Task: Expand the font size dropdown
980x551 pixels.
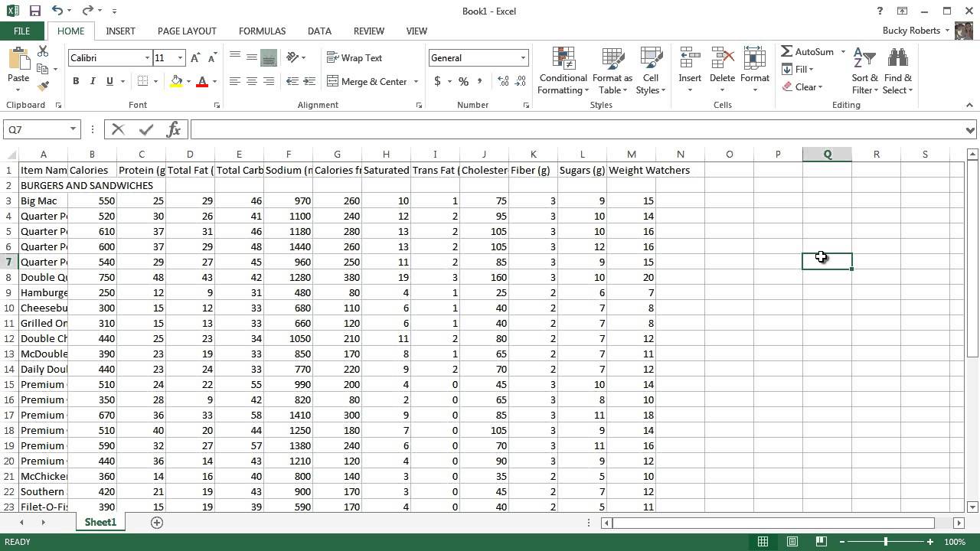Action: tap(180, 58)
